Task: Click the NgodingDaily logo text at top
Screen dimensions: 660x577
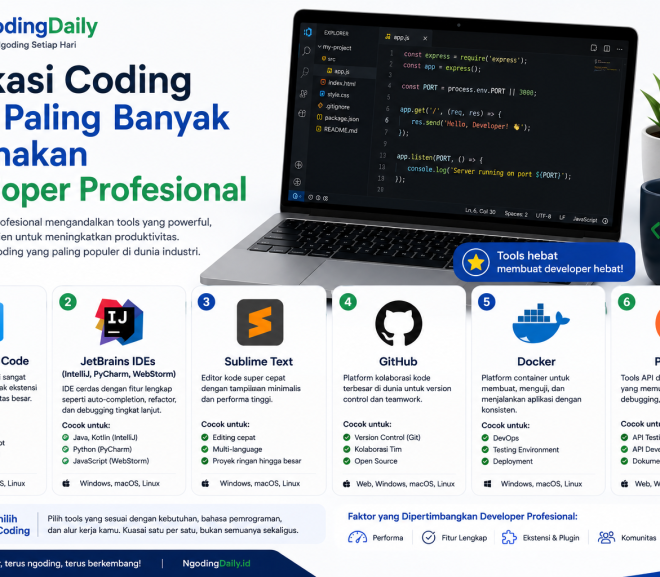Action: pyautogui.click(x=49, y=27)
